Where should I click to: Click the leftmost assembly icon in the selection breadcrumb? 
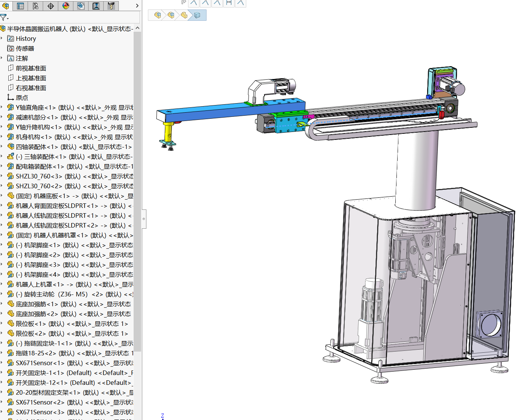click(x=158, y=15)
